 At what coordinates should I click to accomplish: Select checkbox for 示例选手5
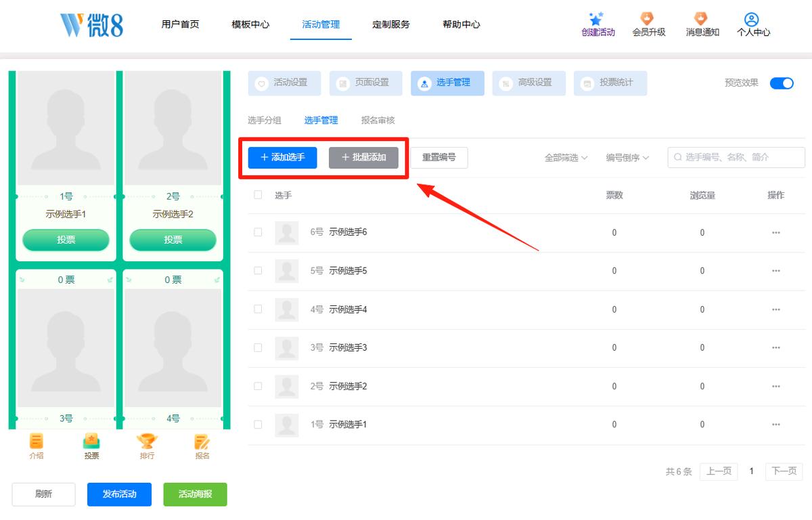tap(258, 271)
